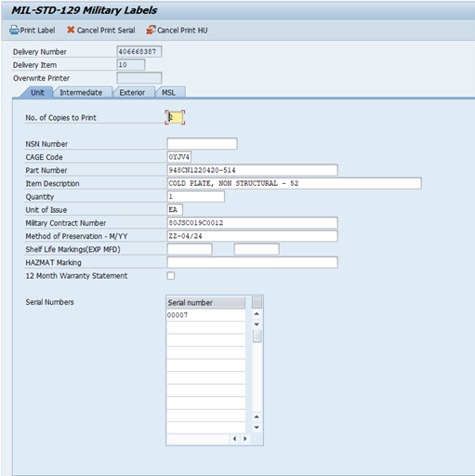
Task: Click the Serial number column header
Action: click(x=205, y=302)
